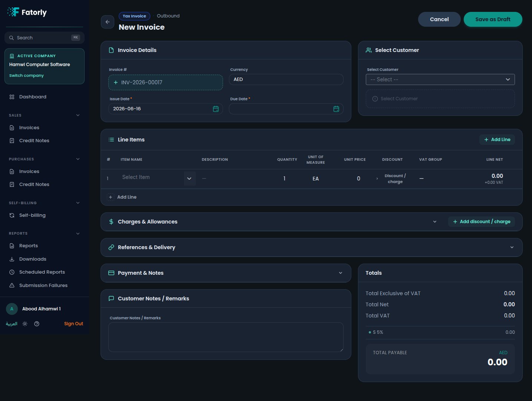Click the Scheduled Reports clock icon

[x=12, y=272]
